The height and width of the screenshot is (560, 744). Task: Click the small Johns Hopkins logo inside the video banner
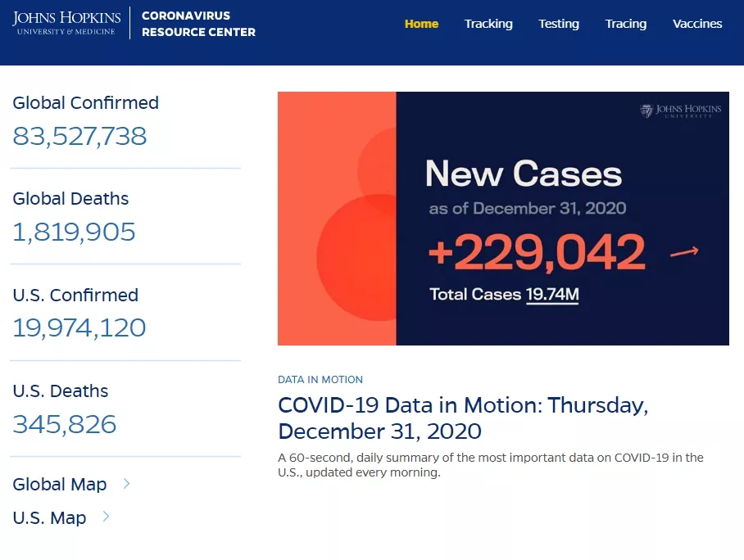pos(681,111)
